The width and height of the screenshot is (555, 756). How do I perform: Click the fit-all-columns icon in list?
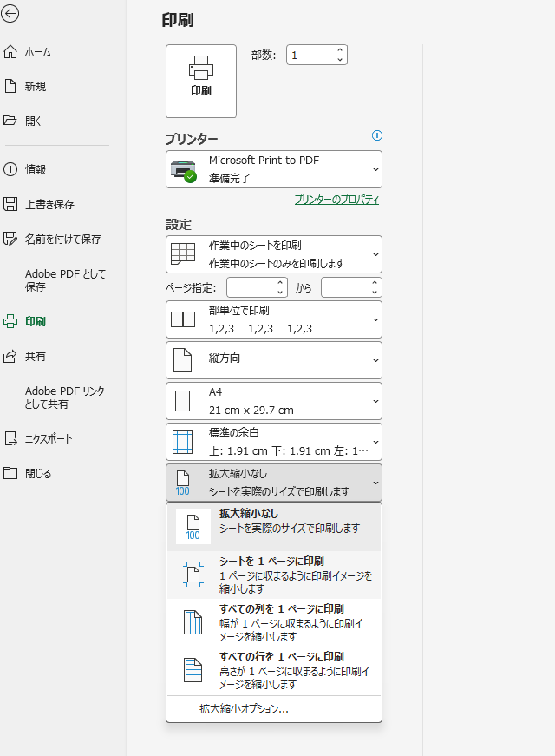[193, 622]
